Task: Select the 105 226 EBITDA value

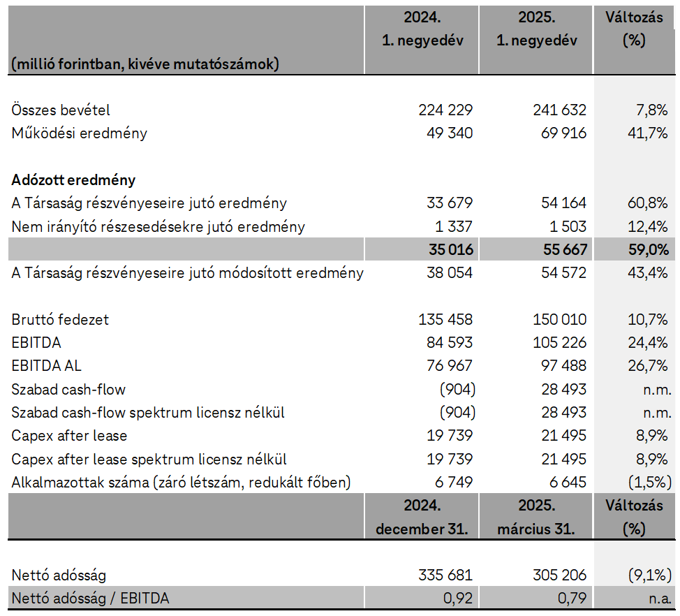Action: [x=559, y=343]
